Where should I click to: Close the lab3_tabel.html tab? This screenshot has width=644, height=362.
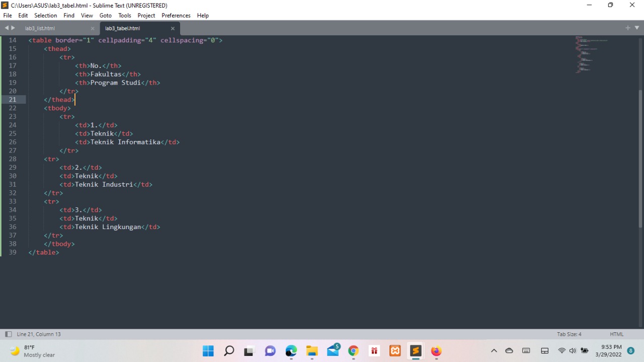173,29
